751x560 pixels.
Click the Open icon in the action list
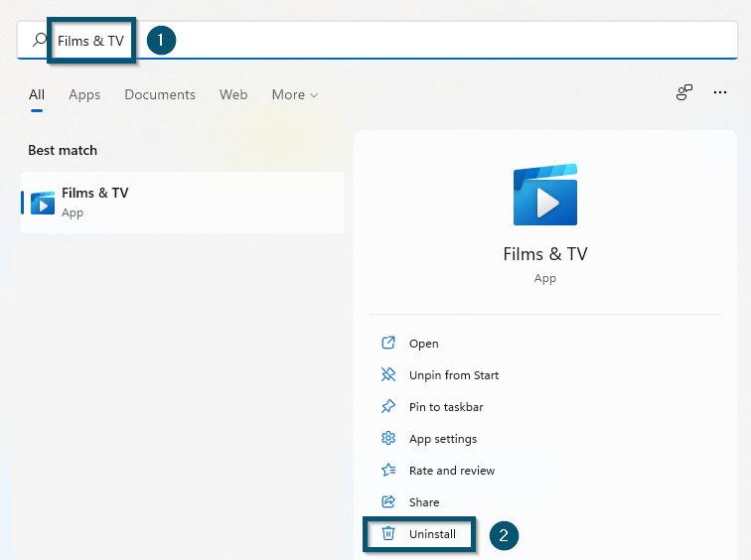click(388, 343)
